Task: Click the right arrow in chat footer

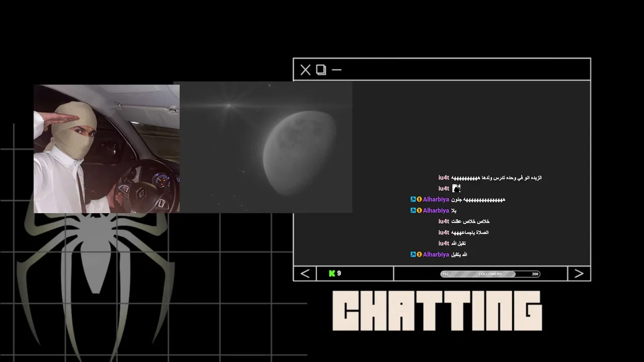Action: pos(579,274)
